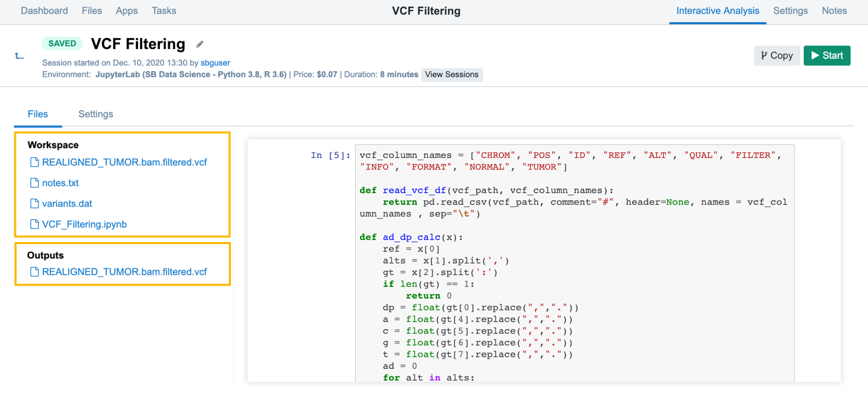Click the 'def read_vcf_df' code line

click(x=487, y=190)
